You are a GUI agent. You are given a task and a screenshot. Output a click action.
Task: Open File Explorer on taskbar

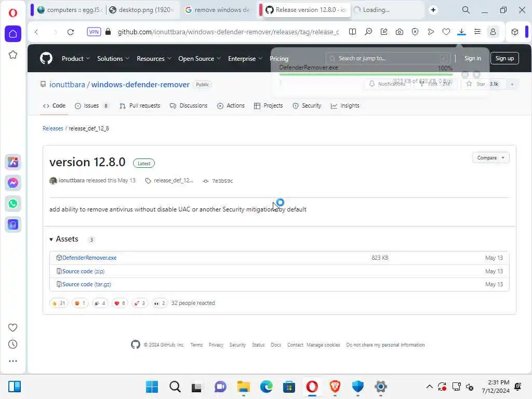point(244,387)
